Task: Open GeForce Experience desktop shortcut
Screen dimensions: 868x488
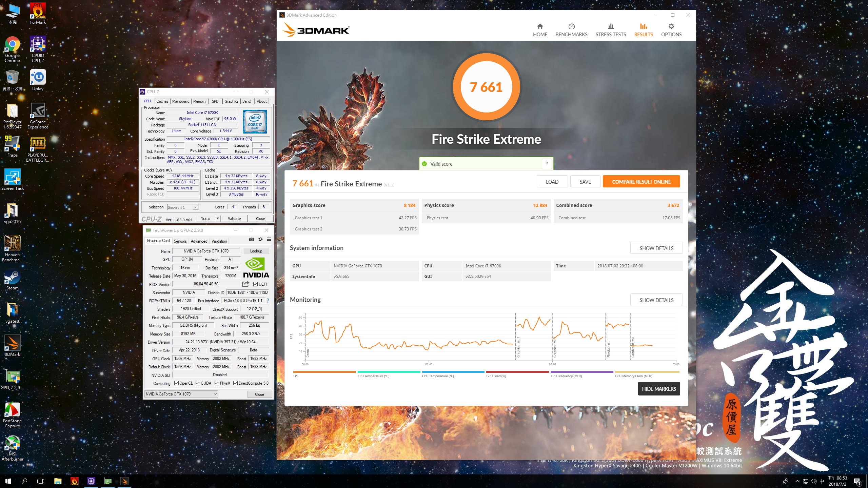Action: point(38,116)
